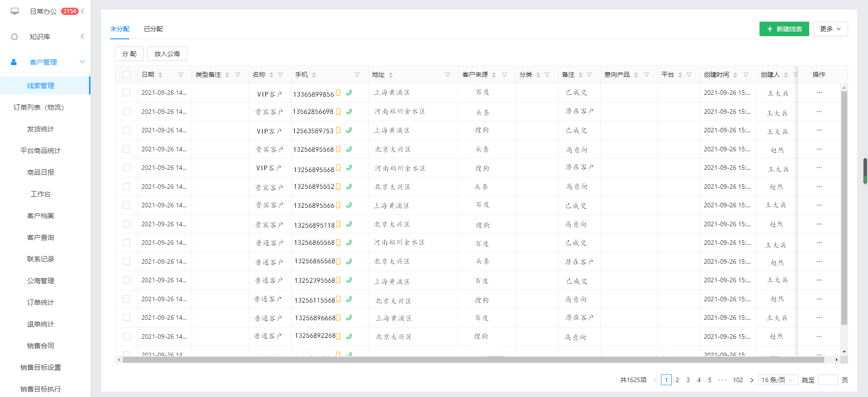This screenshot has height=397, width=868.
Task: Open filter funnel for 备注 column
Action: point(590,75)
